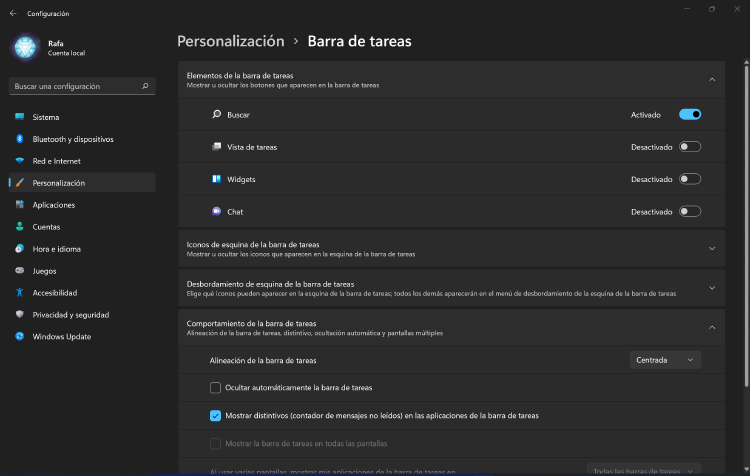Image resolution: width=750 pixels, height=476 pixels.
Task: Select Accesibilidad in the sidebar
Action: pos(82,292)
